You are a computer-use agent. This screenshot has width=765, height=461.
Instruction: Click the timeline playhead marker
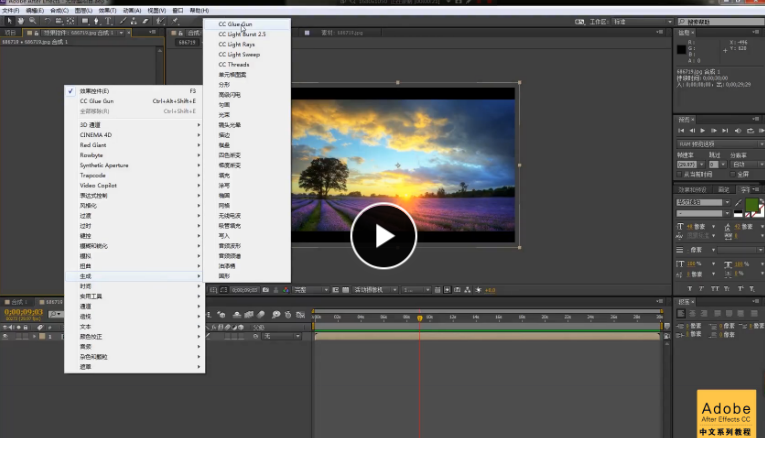point(420,318)
